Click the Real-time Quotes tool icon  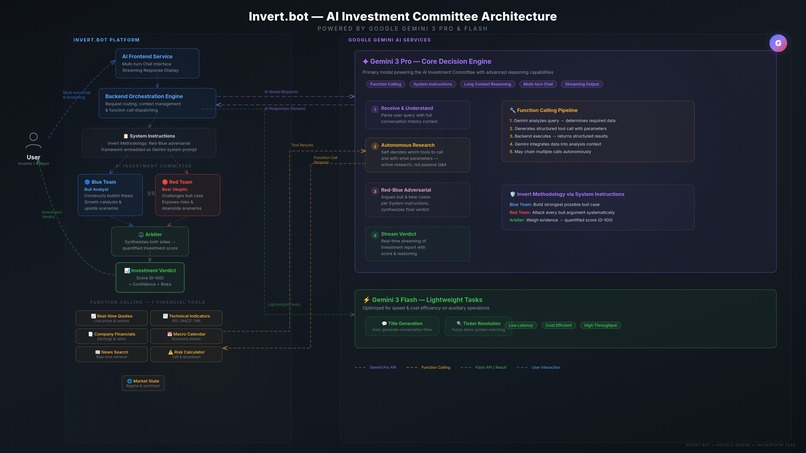click(x=94, y=316)
